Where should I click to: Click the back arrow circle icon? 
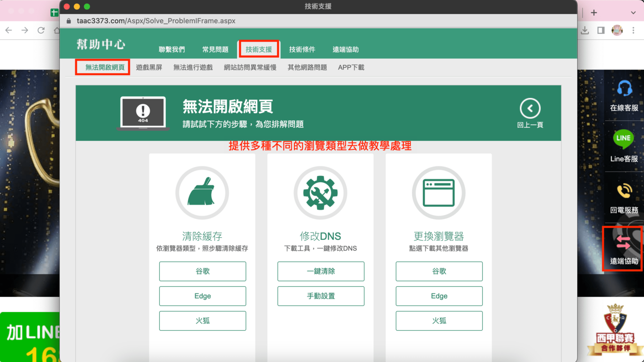click(x=530, y=108)
